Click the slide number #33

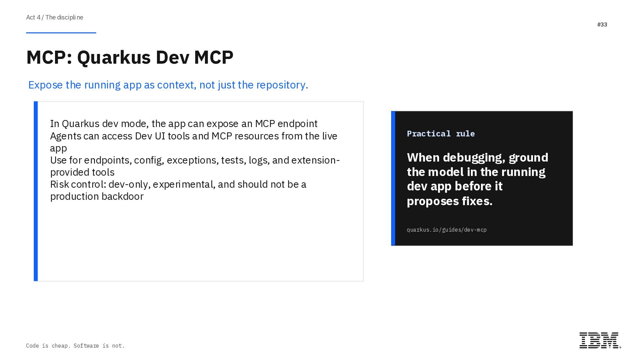[602, 24]
